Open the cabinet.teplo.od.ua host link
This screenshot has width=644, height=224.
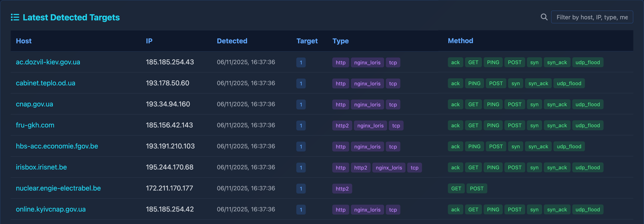click(46, 83)
